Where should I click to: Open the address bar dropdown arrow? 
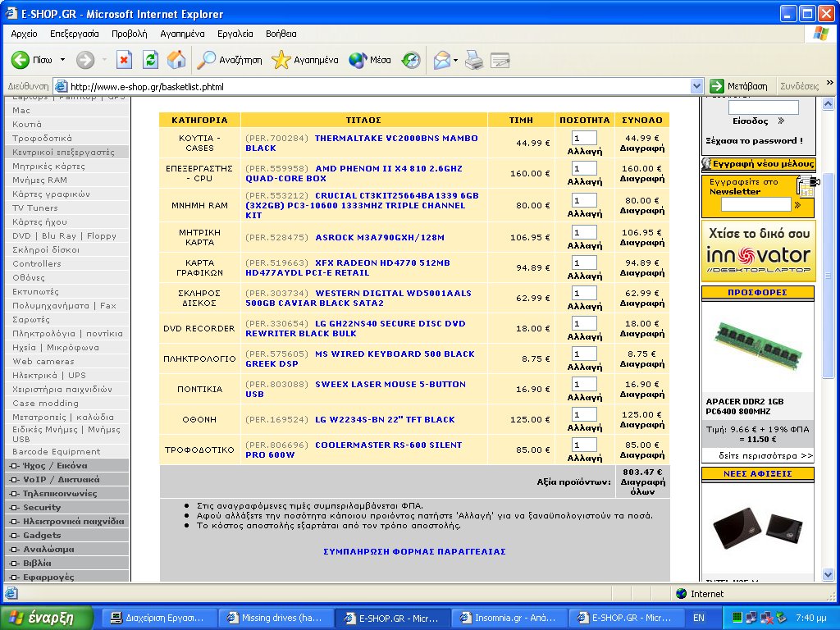coord(696,86)
